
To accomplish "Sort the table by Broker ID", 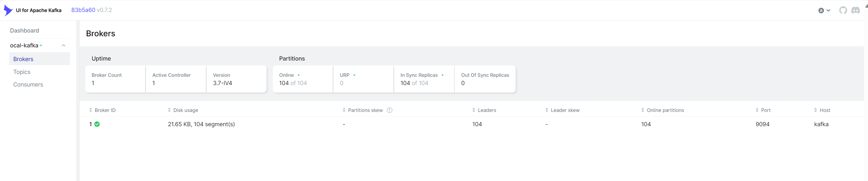I will [105, 110].
